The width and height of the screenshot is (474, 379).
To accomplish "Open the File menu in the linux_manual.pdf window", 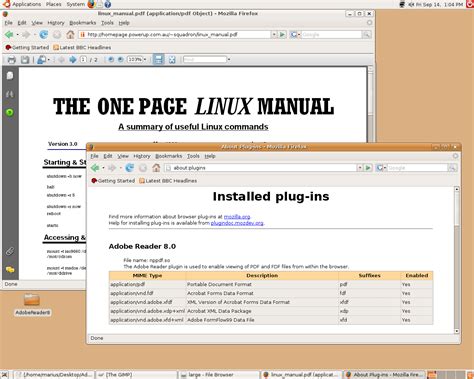I will tap(8, 23).
